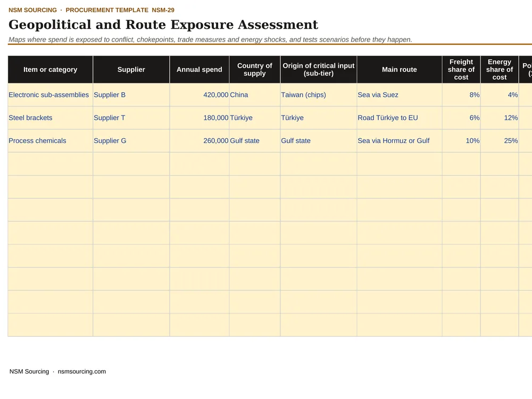Click the 8% freight share cell
532x399 pixels.
[x=461, y=95]
